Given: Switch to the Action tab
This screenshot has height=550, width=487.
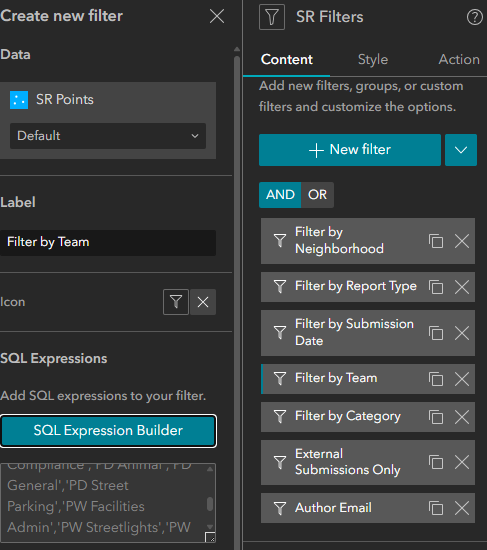Looking at the screenshot, I should [459, 60].
